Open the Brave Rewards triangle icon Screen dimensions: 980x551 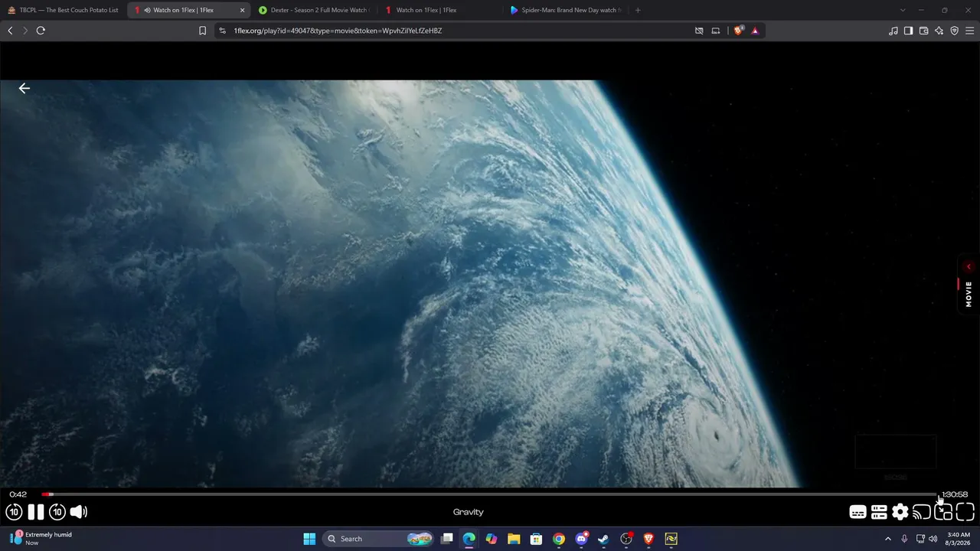point(755,31)
